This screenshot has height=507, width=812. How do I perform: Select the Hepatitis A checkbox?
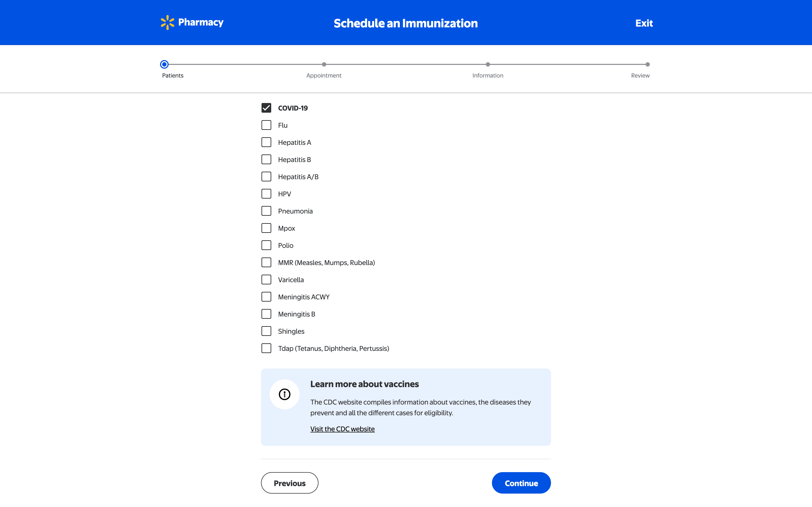point(266,142)
